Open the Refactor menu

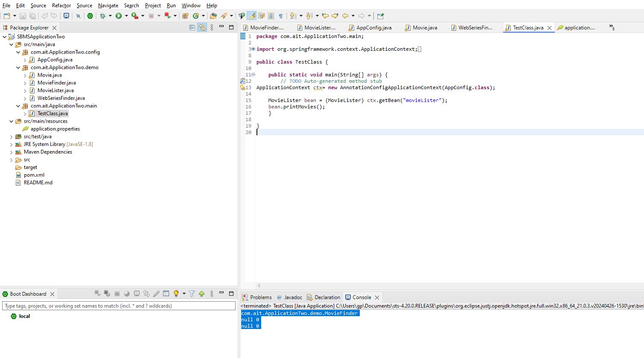61,6
